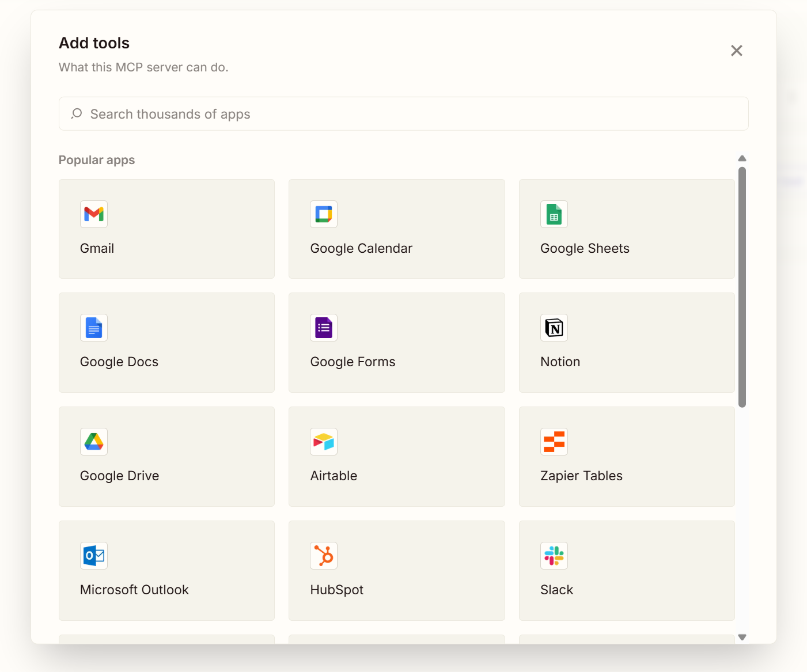
Task: Click the search magnifier icon
Action: click(x=77, y=113)
